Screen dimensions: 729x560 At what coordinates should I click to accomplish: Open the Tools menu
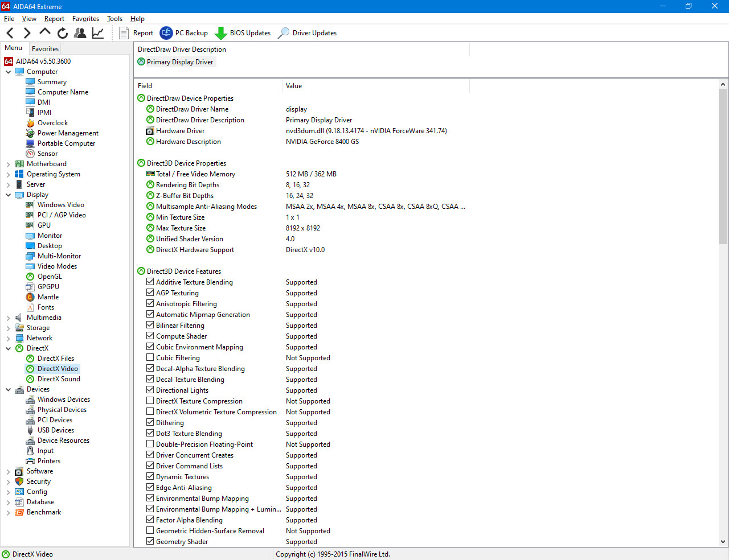click(x=114, y=19)
